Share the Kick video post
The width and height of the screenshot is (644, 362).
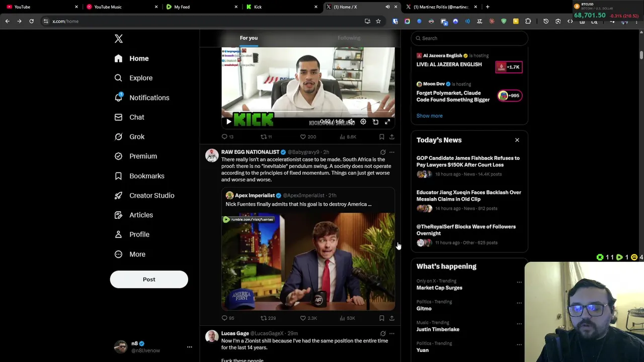[392, 137]
